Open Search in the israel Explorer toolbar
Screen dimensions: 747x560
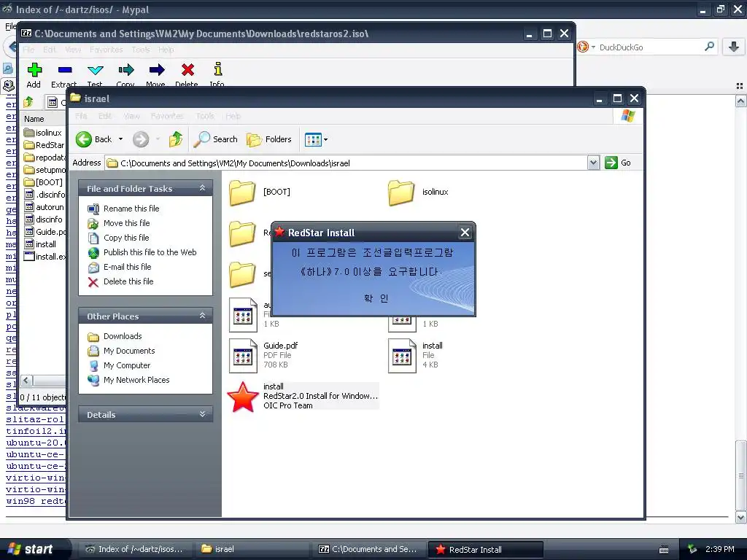coord(215,139)
